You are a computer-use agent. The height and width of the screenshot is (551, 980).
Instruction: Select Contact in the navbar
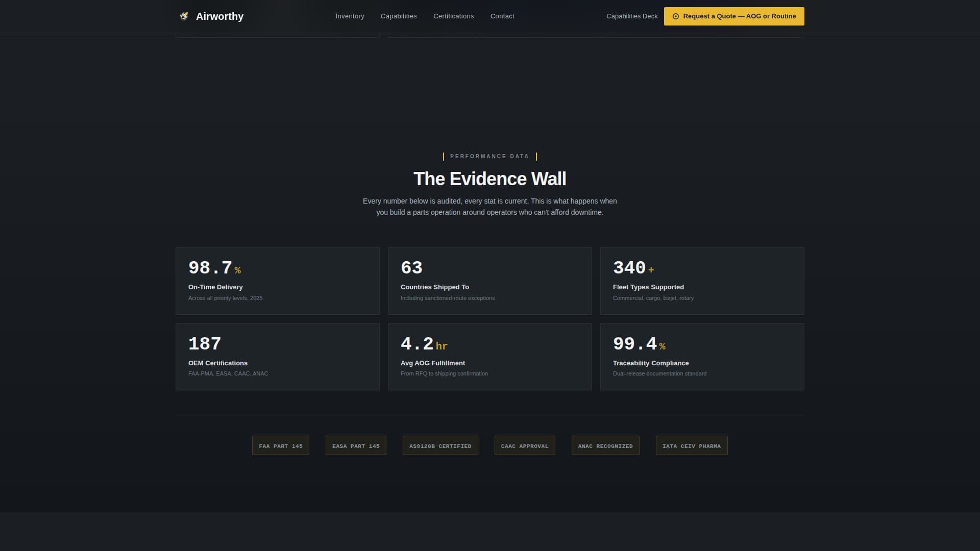502,16
